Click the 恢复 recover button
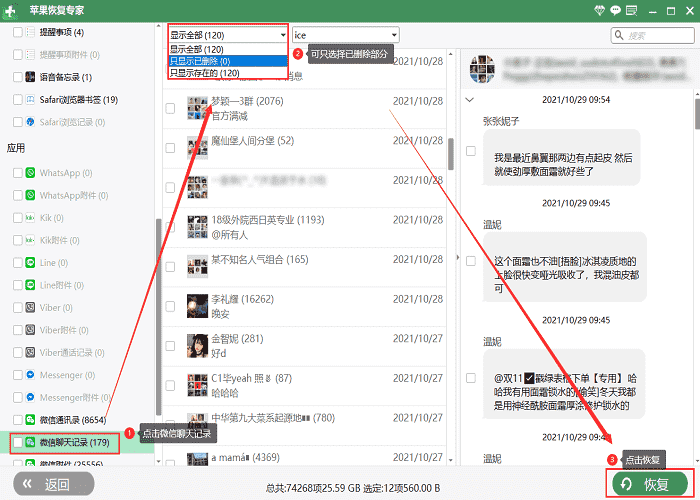 point(650,483)
